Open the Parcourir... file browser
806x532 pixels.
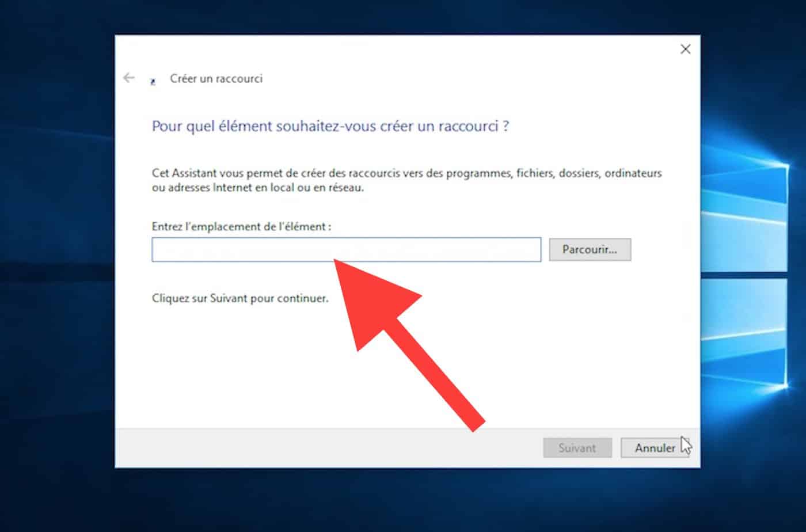pyautogui.click(x=590, y=250)
